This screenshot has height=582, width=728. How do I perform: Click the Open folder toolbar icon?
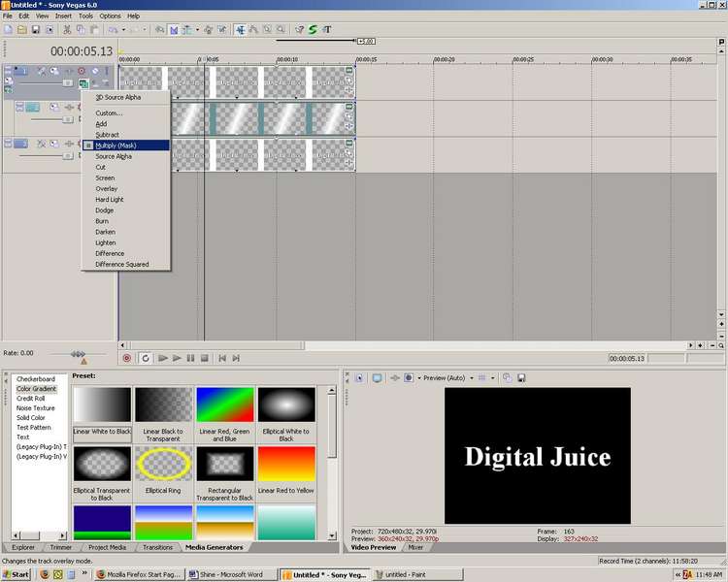point(21,30)
